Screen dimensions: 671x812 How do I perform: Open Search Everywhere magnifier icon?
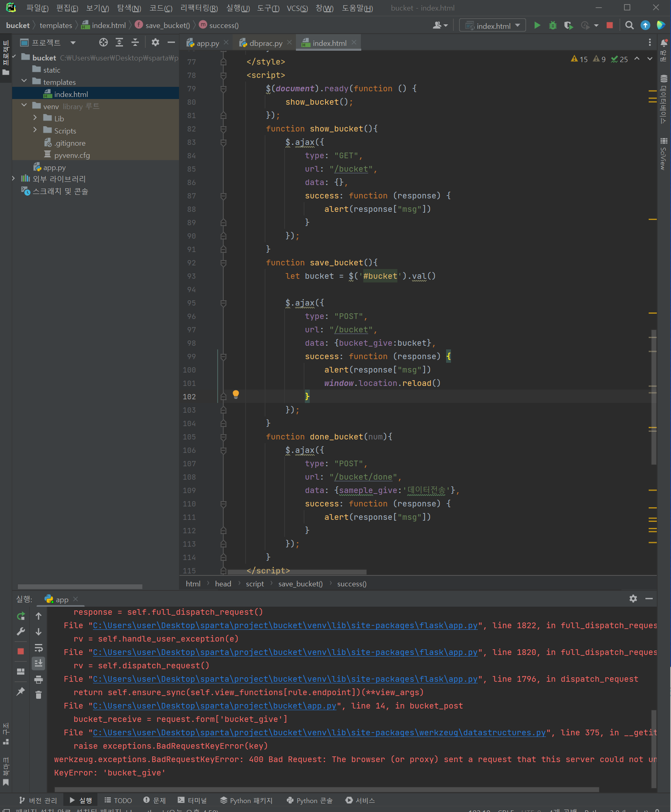629,26
